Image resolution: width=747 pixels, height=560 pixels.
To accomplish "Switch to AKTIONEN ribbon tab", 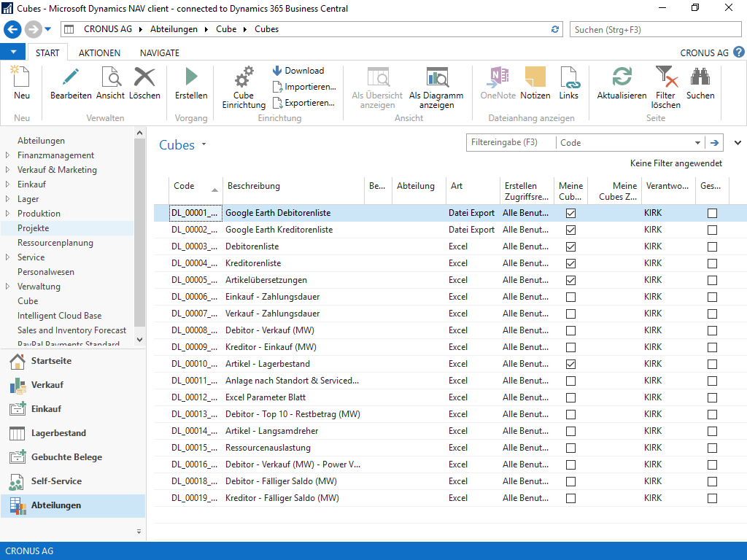I will coord(99,52).
